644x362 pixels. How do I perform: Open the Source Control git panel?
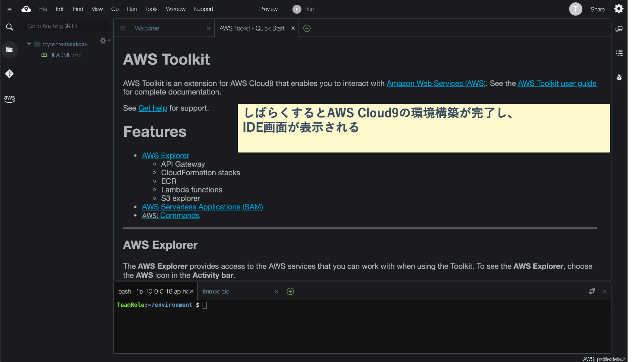(9, 74)
